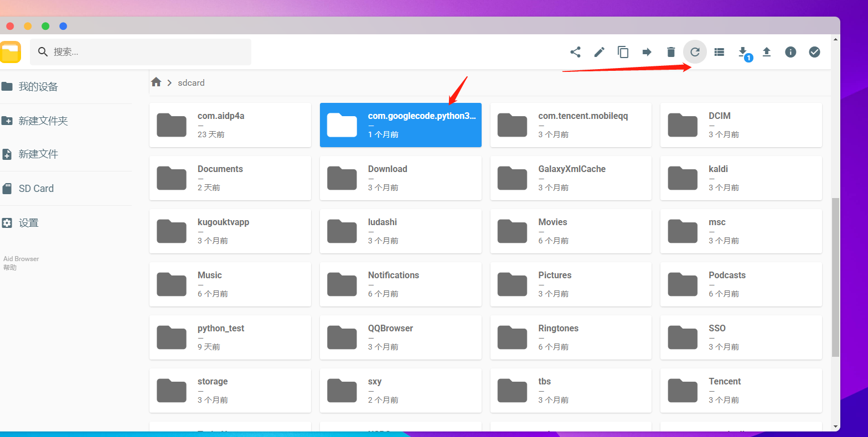Select the com.aidp4a folder
Screen dimensions: 868x437
pyautogui.click(x=230, y=125)
